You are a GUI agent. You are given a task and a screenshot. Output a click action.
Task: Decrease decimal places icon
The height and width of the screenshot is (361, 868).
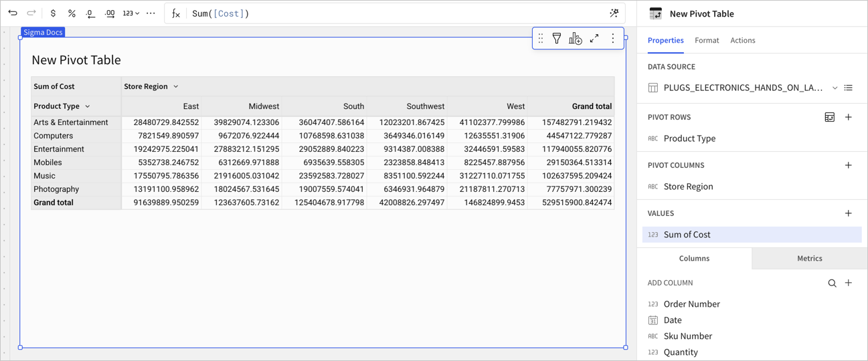coord(90,13)
